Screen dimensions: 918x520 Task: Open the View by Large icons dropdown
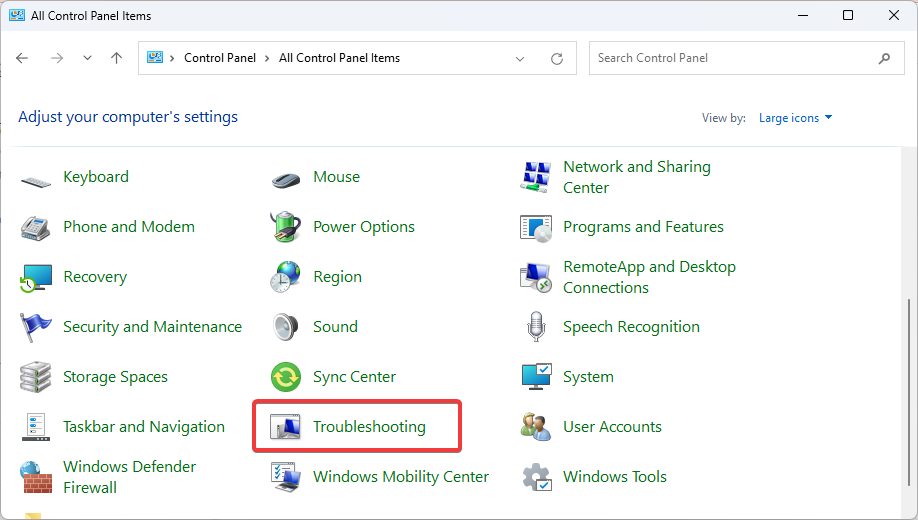(795, 118)
